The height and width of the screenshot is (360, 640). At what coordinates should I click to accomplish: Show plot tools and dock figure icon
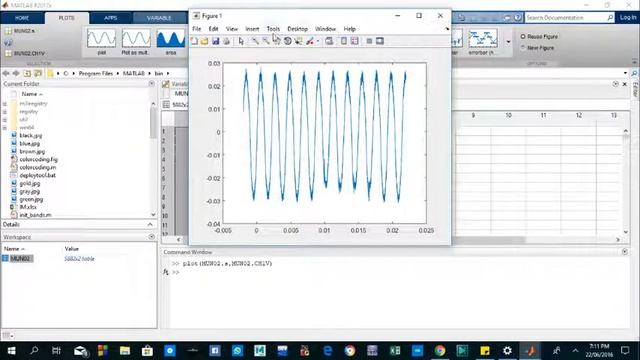tap(380, 41)
